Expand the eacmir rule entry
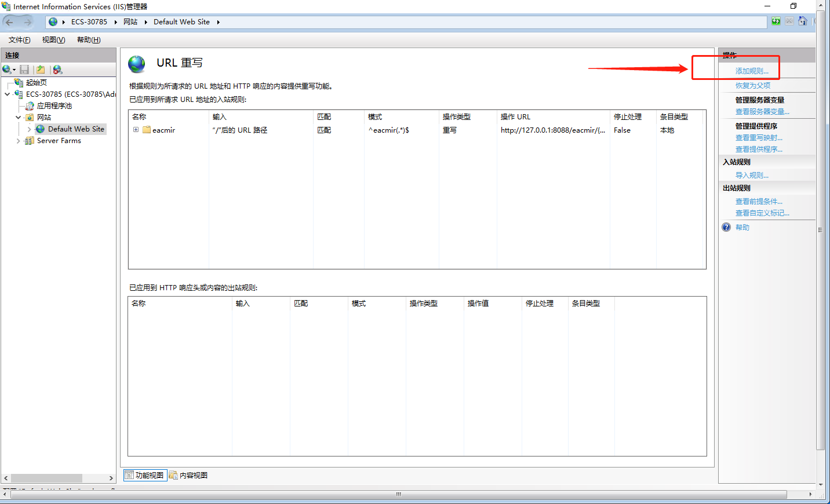 134,130
